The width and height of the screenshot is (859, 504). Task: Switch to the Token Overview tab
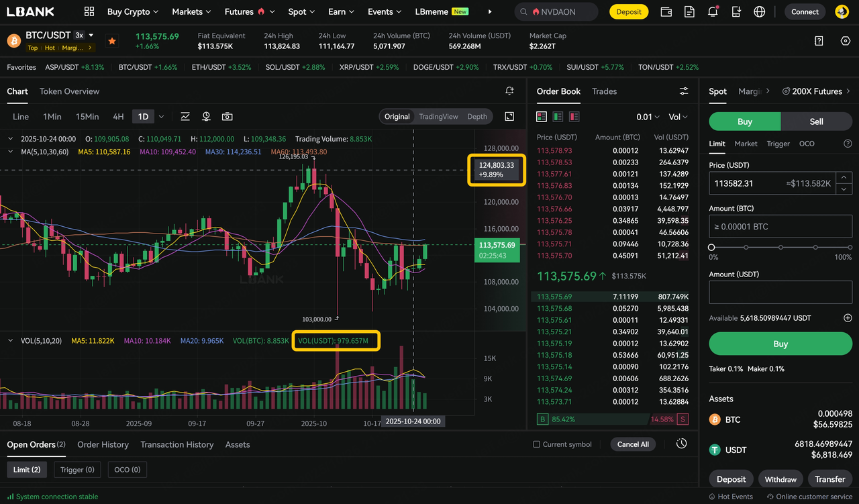point(69,91)
